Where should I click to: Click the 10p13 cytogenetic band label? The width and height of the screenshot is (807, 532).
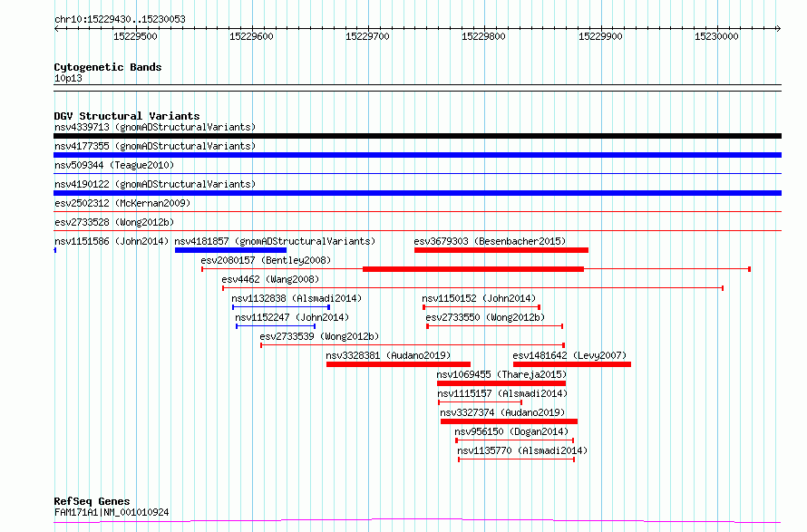pyautogui.click(x=68, y=78)
